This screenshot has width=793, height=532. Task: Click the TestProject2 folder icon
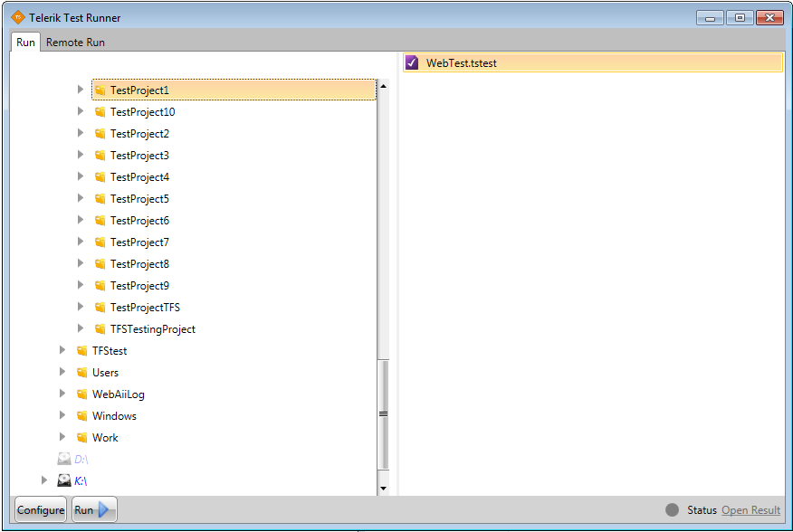[100, 134]
